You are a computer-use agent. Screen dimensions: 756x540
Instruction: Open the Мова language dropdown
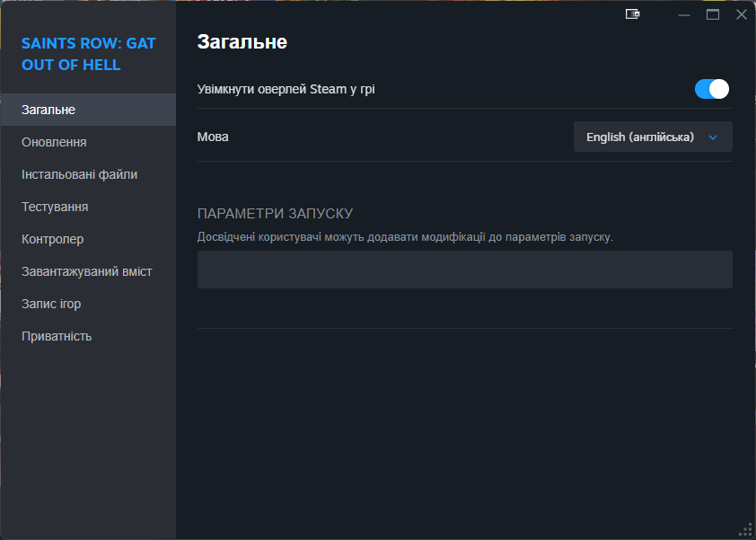click(x=653, y=137)
